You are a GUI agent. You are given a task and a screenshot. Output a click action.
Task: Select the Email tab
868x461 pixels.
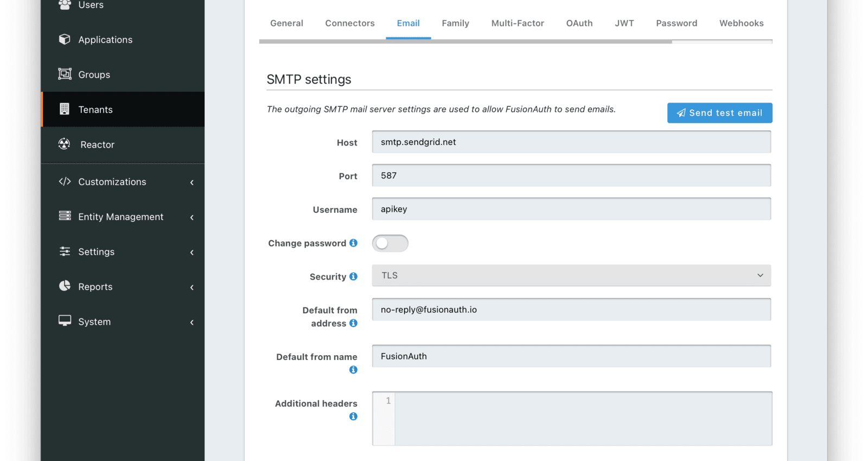point(408,23)
